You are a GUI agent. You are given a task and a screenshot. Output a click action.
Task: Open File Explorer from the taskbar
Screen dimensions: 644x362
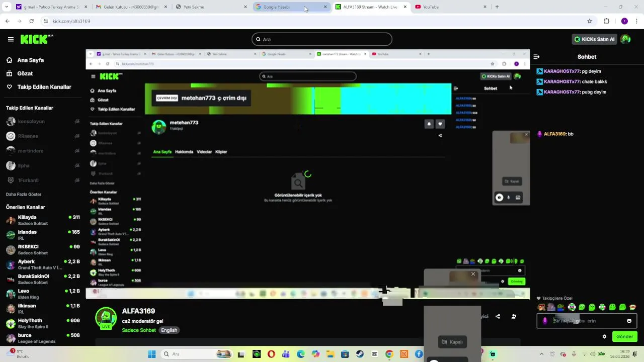pyautogui.click(x=331, y=354)
